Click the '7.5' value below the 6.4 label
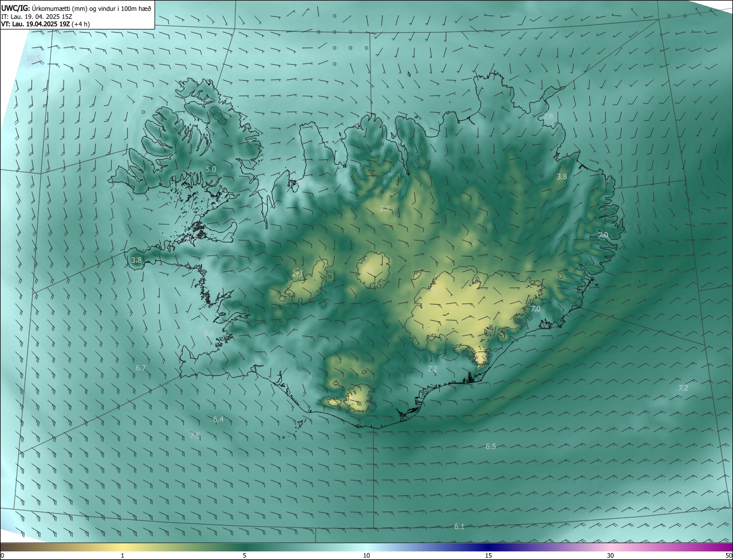 pyautogui.click(x=195, y=436)
